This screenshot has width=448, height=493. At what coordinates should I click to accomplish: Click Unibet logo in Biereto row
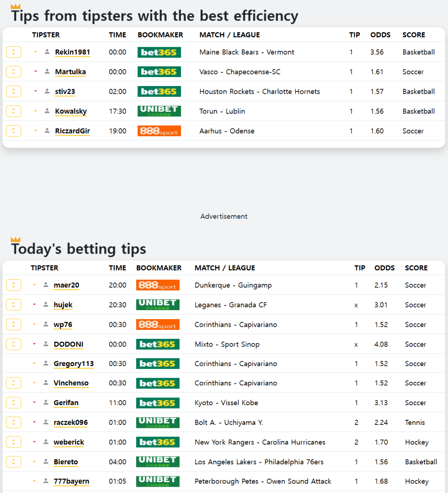[x=158, y=462]
